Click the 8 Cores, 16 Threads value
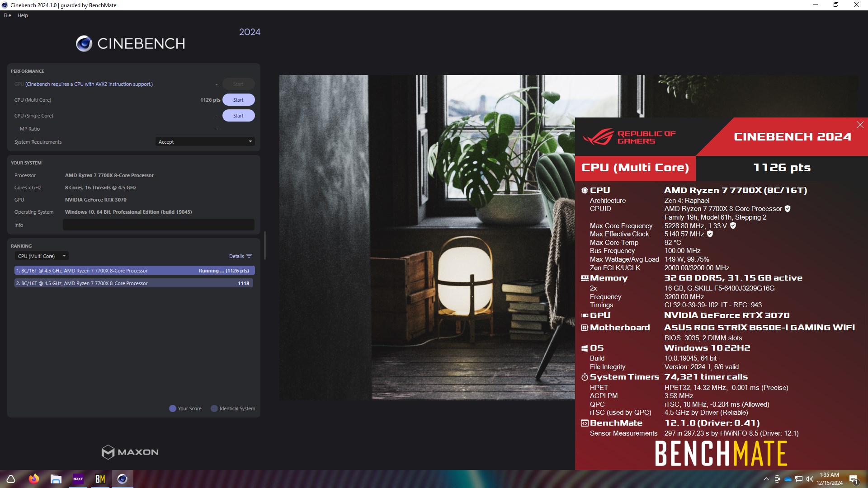Screen dimensions: 868x488 tap(100, 188)
